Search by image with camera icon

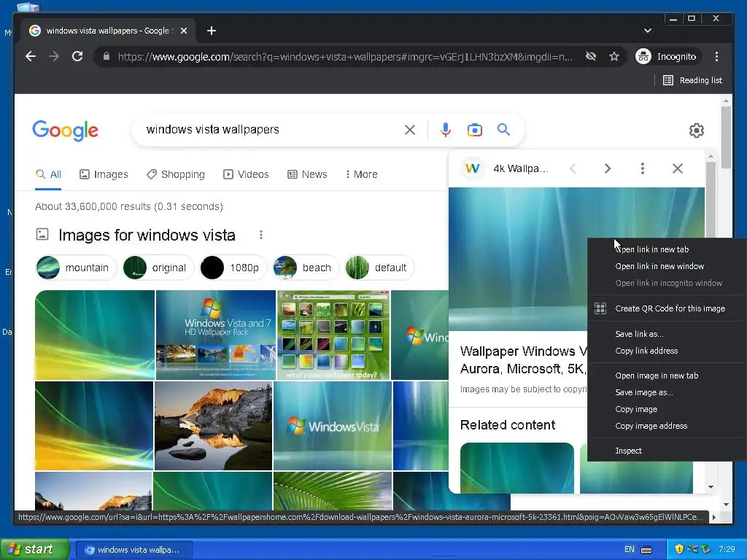474,130
